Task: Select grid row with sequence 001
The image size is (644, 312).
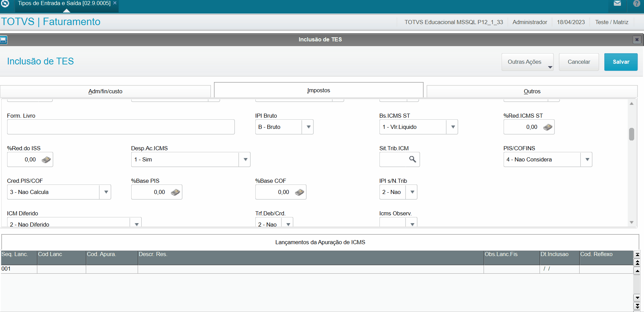Action: tap(317, 269)
